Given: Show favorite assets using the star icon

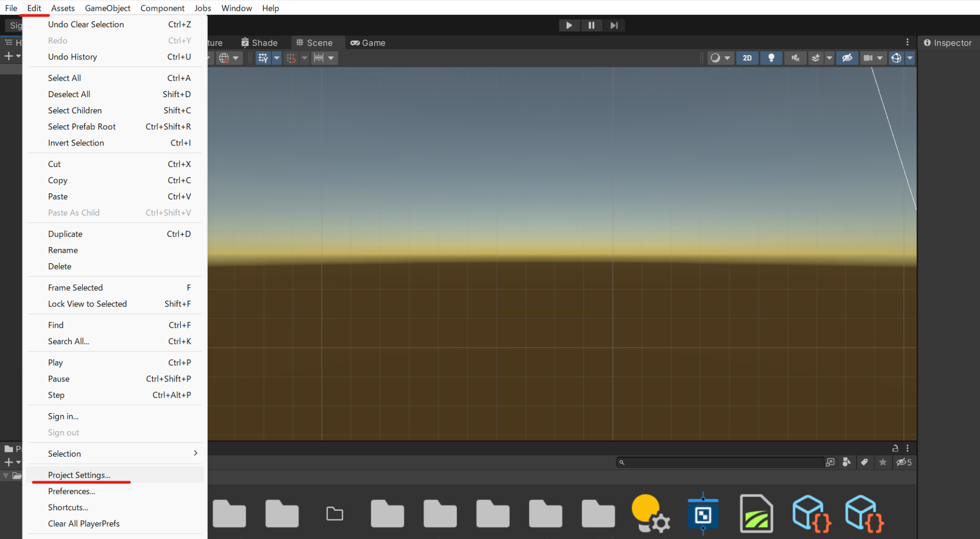Looking at the screenshot, I should coord(883,462).
